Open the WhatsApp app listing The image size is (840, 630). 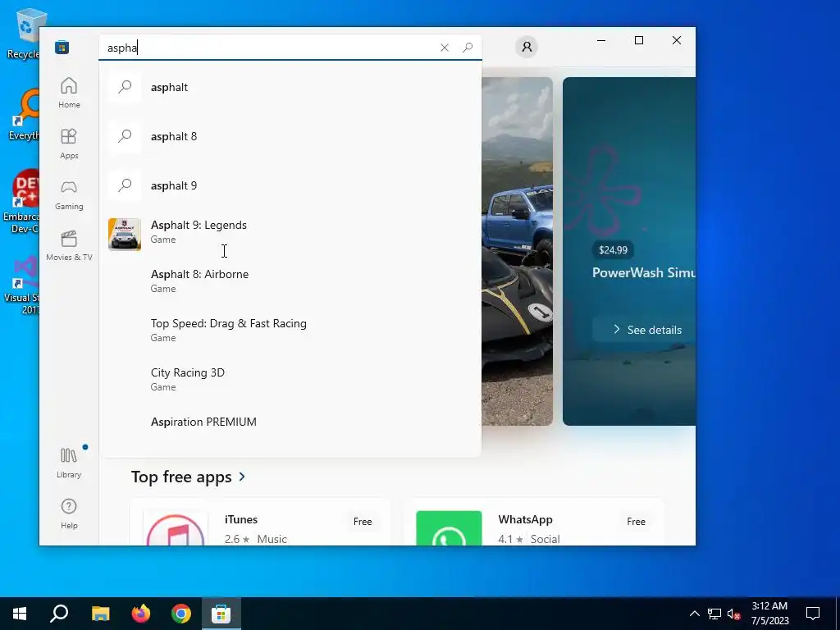pyautogui.click(x=533, y=523)
